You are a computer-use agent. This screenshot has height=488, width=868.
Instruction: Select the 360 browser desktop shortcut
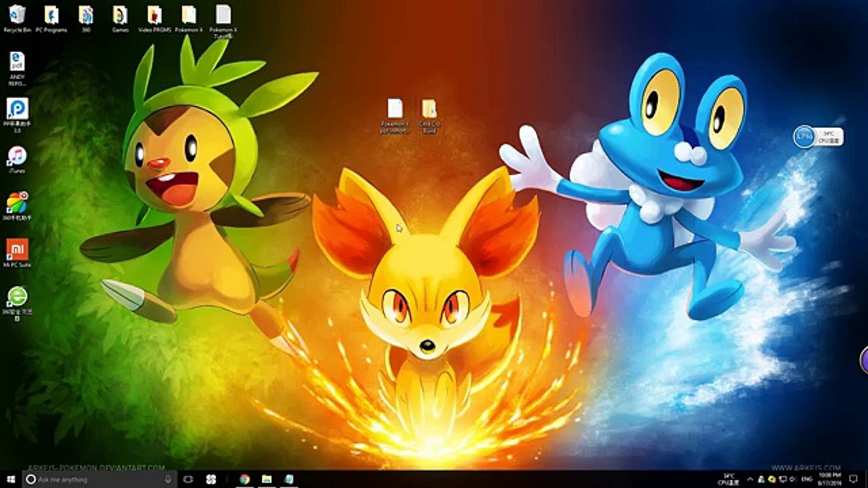point(17,297)
